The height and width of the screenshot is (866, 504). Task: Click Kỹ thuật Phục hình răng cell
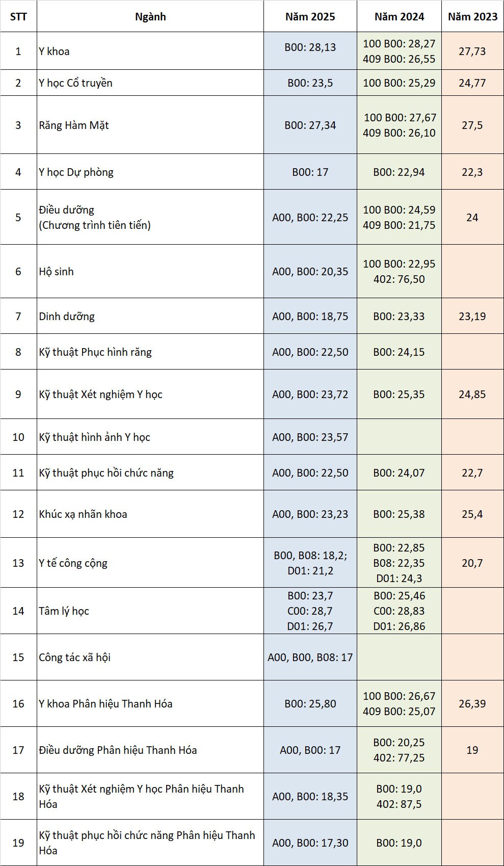(x=150, y=352)
